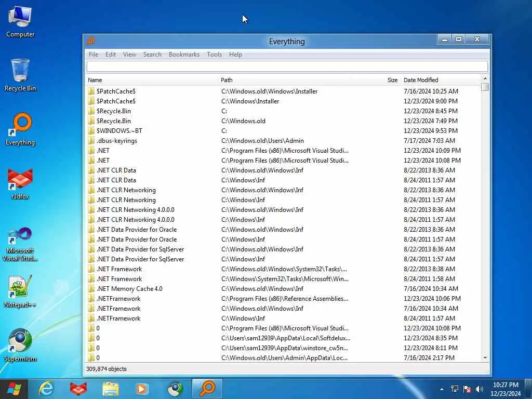
Task: Select .NET Data Provider for SqlServer in Windows.old
Action: pyautogui.click(x=284, y=249)
